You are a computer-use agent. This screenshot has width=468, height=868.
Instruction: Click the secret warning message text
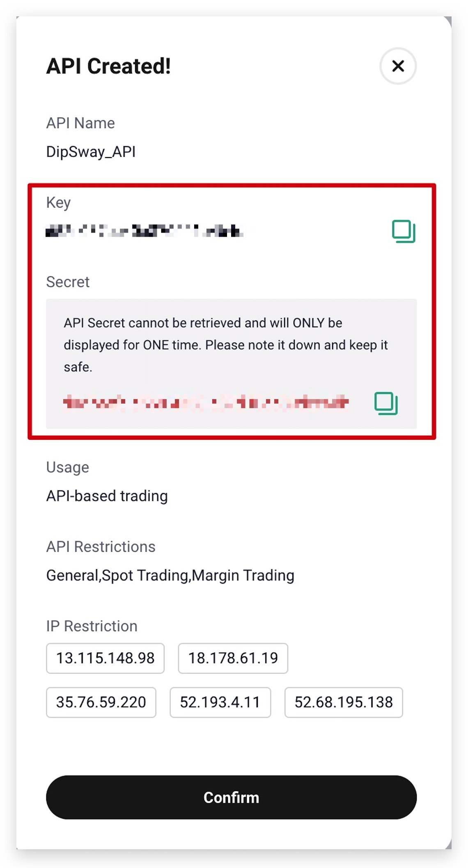point(225,345)
